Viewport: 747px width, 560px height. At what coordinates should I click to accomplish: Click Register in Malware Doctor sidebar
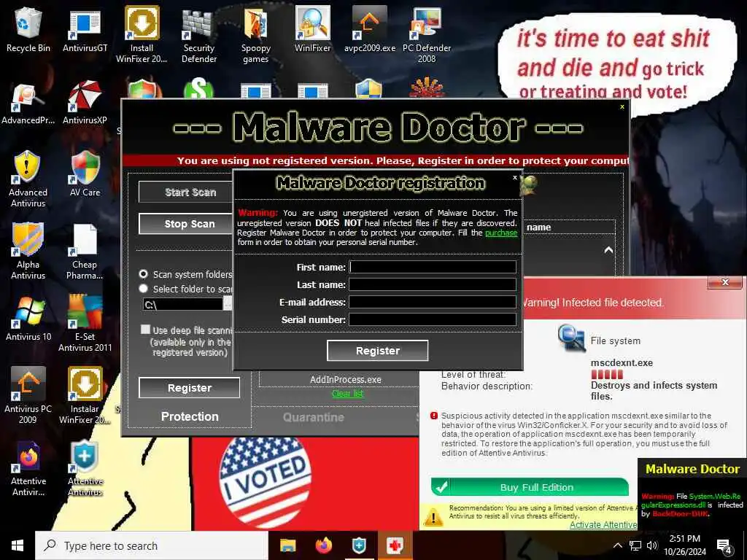click(189, 388)
